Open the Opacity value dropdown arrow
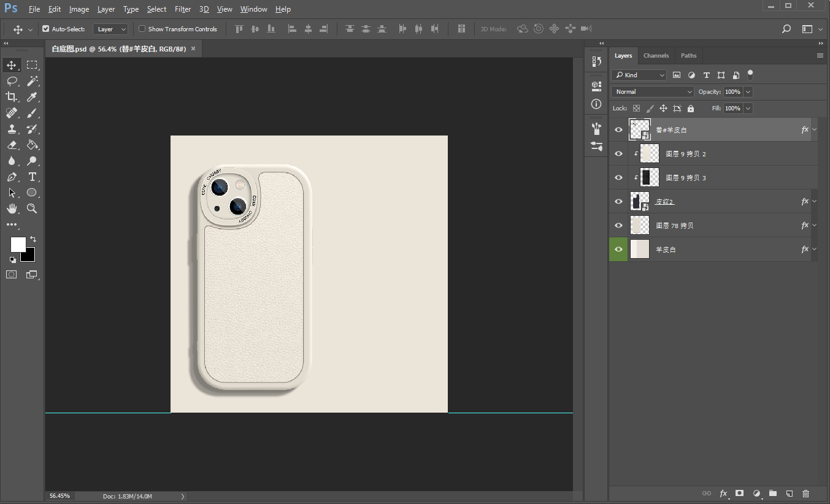The image size is (830, 504). [748, 91]
